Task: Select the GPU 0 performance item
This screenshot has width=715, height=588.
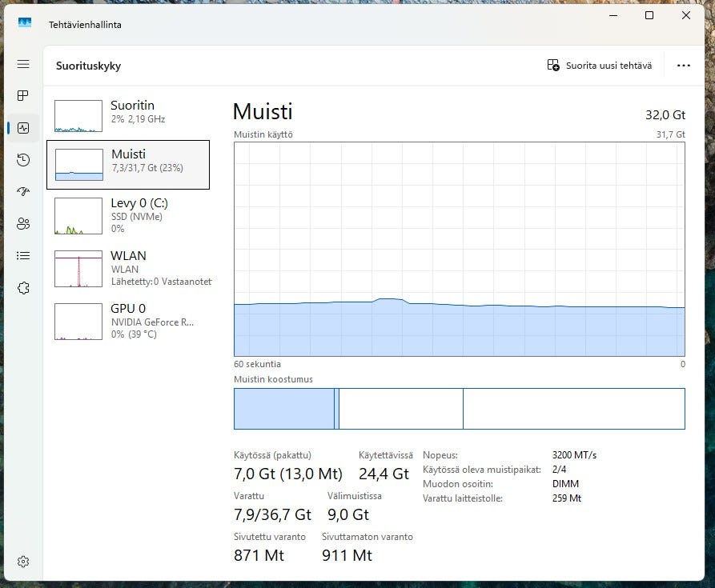Action: tap(128, 322)
